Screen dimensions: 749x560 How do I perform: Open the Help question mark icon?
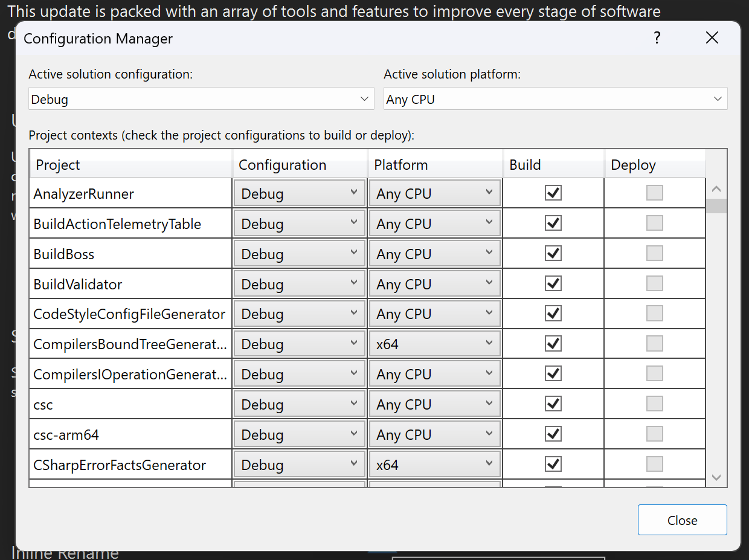pyautogui.click(x=657, y=37)
